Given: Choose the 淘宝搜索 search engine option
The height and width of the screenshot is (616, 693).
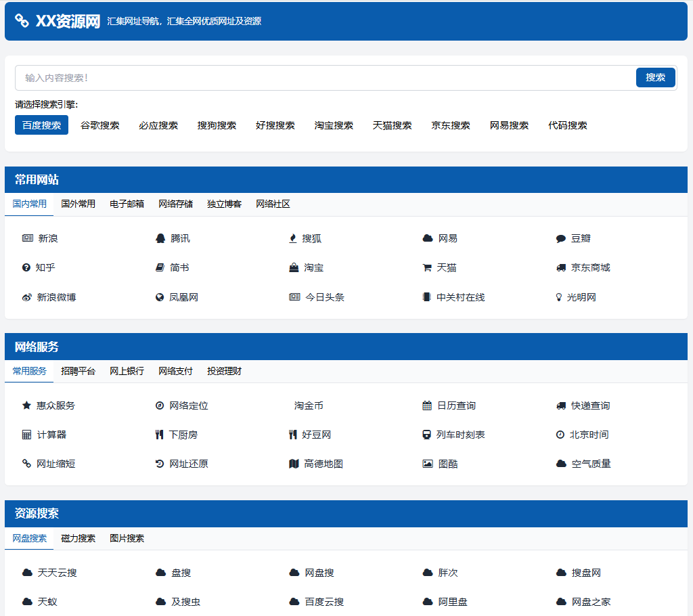Looking at the screenshot, I should (334, 125).
